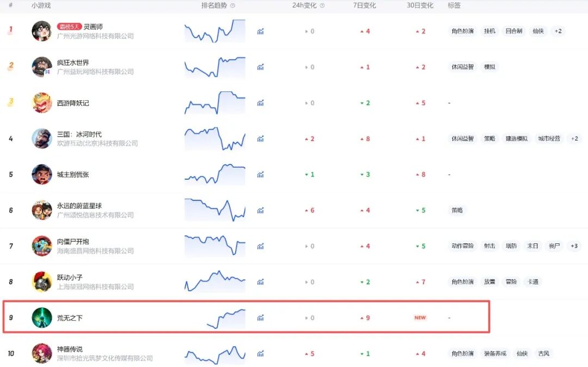Click the 霸榜5天 badge on 灵画师
The width and height of the screenshot is (588, 367).
(69, 27)
